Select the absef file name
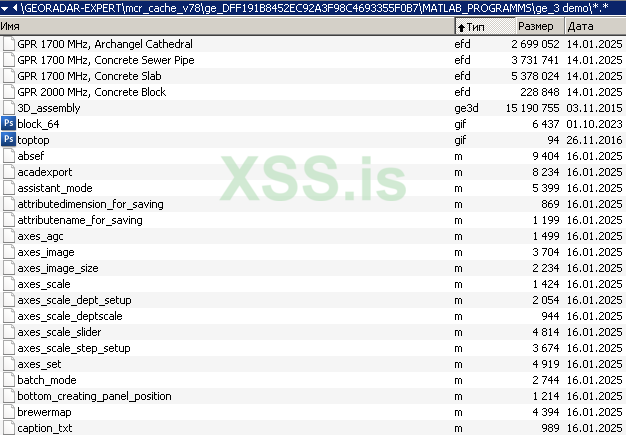 coord(31,156)
